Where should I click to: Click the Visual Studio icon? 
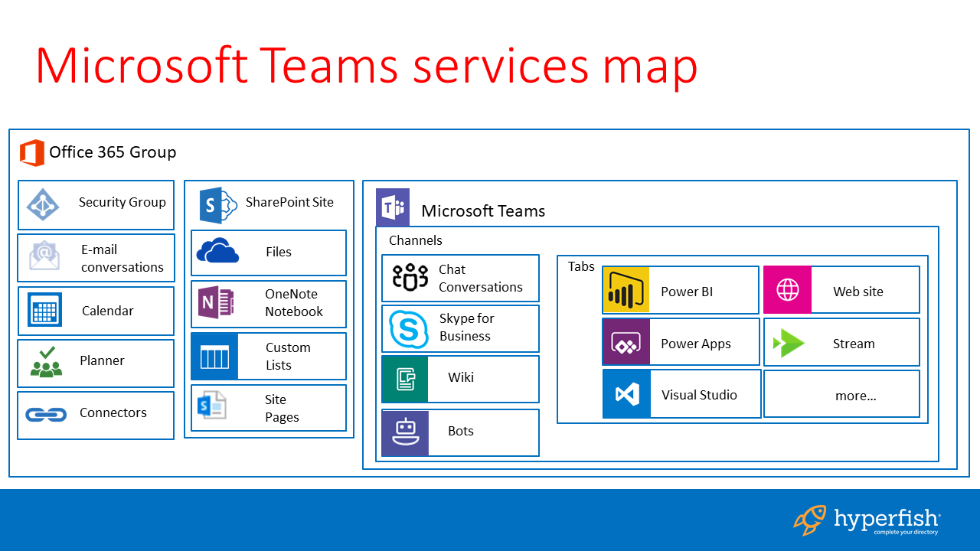pyautogui.click(x=627, y=394)
